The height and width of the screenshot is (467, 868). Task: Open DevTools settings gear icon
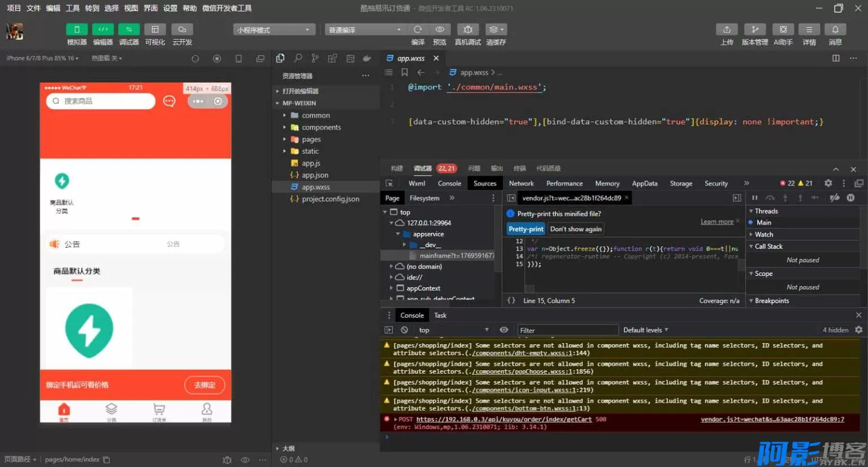coord(828,183)
